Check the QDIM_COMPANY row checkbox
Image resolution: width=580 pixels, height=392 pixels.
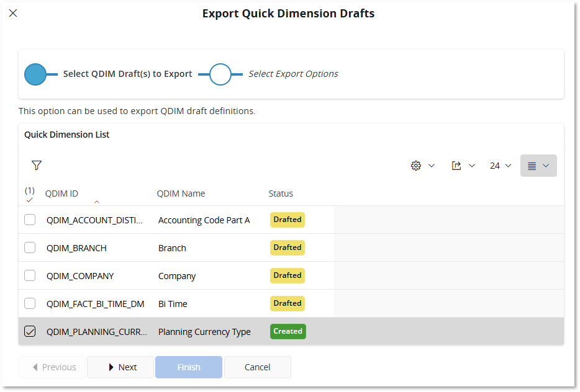pyautogui.click(x=30, y=275)
